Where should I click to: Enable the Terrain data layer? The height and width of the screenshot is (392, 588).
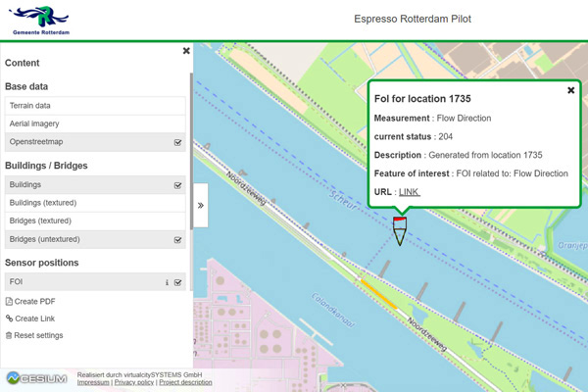95,106
